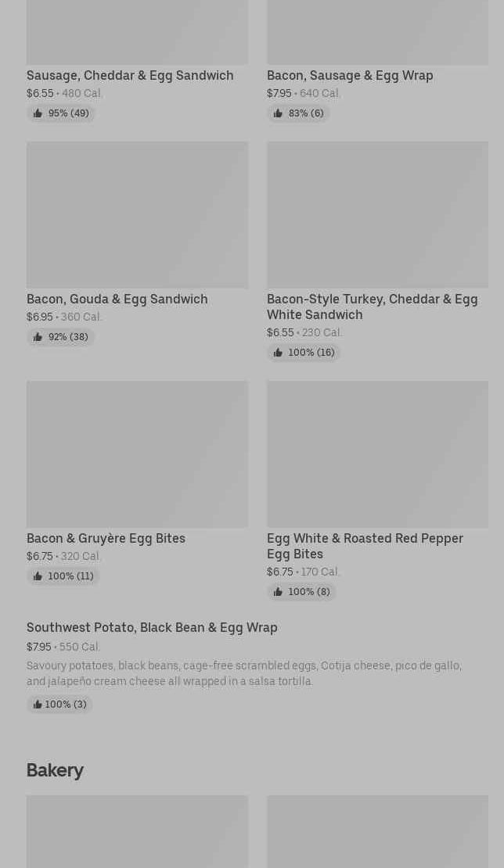The width and height of the screenshot is (504, 868).
Task: Click Egg White & Roasted Red Pepper title
Action: 365,545
